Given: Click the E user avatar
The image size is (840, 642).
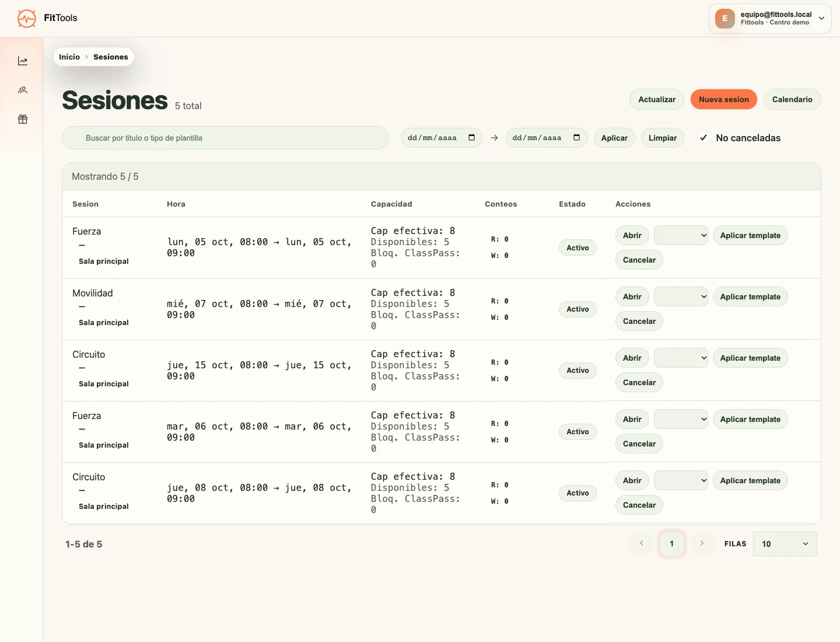Looking at the screenshot, I should tap(725, 19).
